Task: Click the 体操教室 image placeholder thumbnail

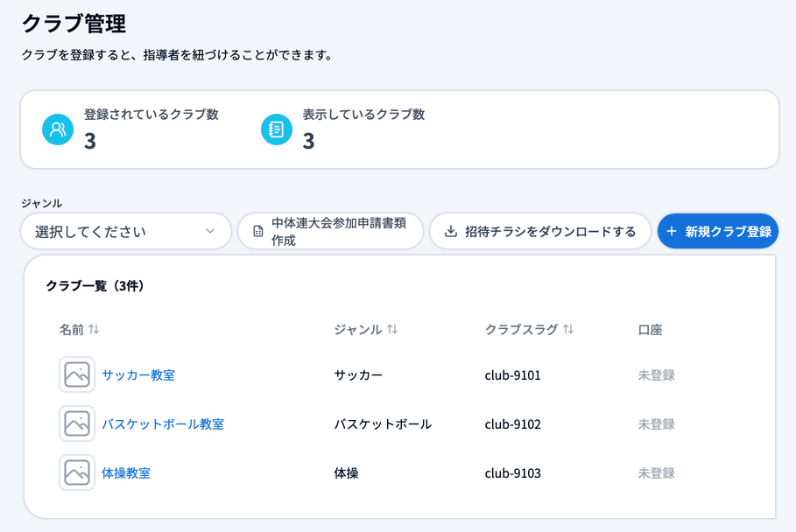Action: pyautogui.click(x=77, y=472)
